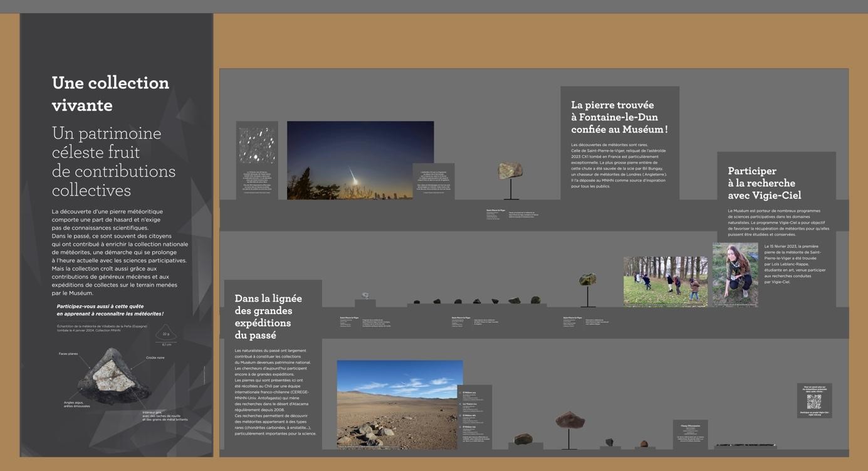Click the shelf of seven small black fragments
This screenshot has width=868, height=471.
coord(477,302)
